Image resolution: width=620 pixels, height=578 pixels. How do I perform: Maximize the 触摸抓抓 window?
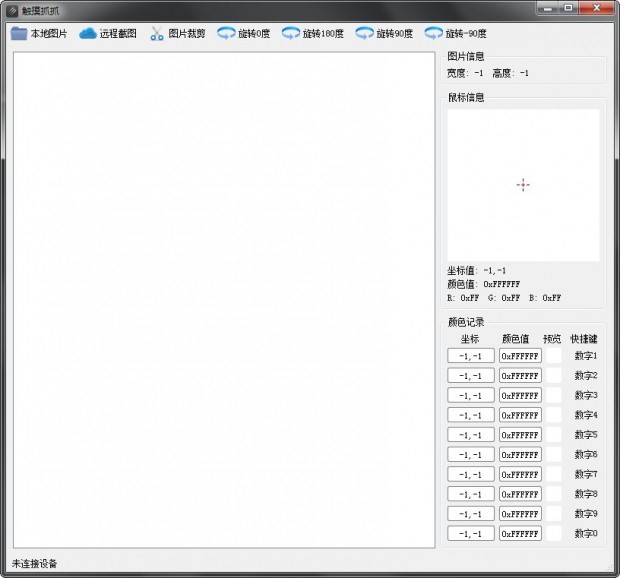569,8
